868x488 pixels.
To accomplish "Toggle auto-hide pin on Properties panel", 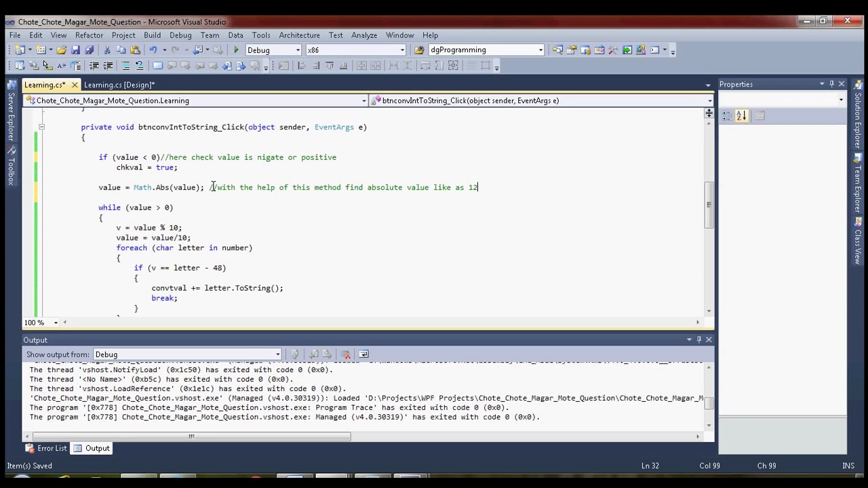I will [831, 84].
